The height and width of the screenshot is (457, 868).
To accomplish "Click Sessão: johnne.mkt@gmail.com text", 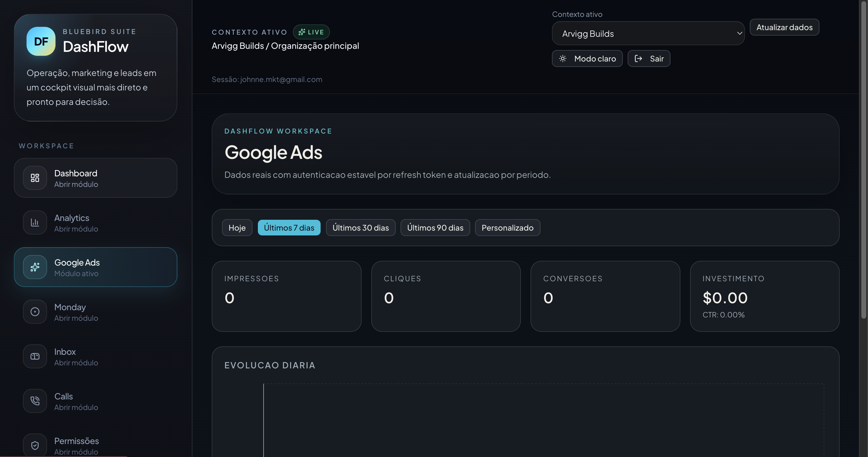I will pos(267,80).
